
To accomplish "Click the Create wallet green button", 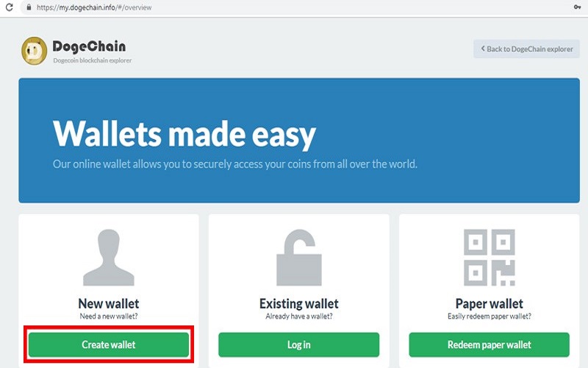I will pyautogui.click(x=109, y=344).
